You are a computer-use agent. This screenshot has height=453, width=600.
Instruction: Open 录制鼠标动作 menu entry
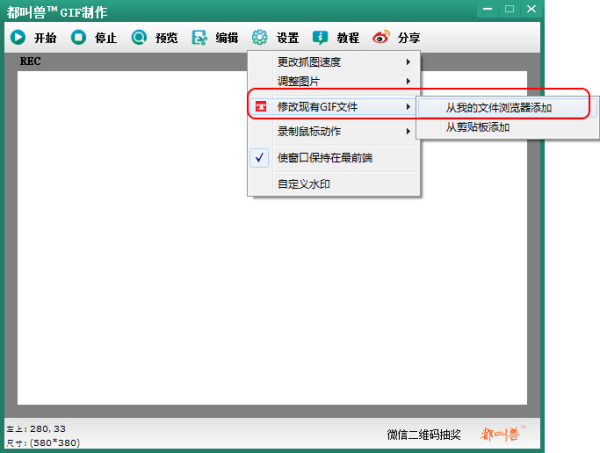point(334,131)
